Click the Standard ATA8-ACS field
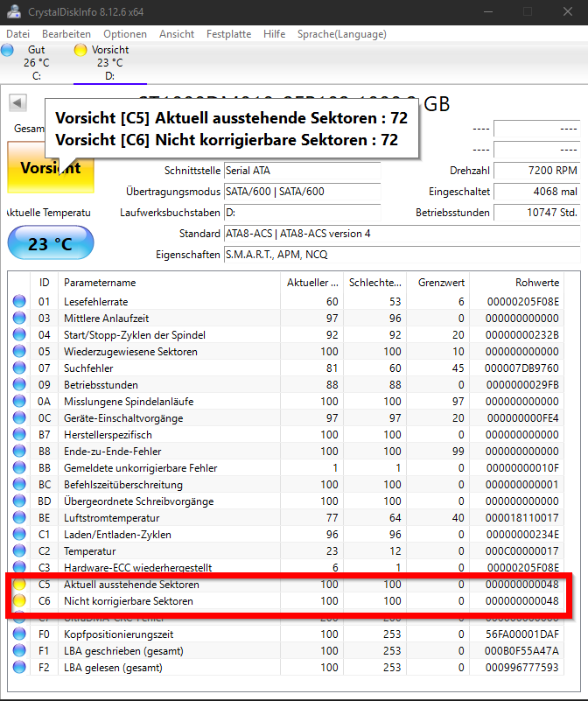 click(402, 234)
